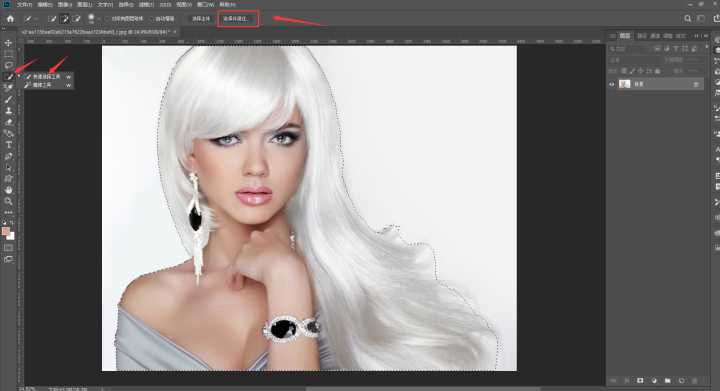Open the 选择 menu

126,5
